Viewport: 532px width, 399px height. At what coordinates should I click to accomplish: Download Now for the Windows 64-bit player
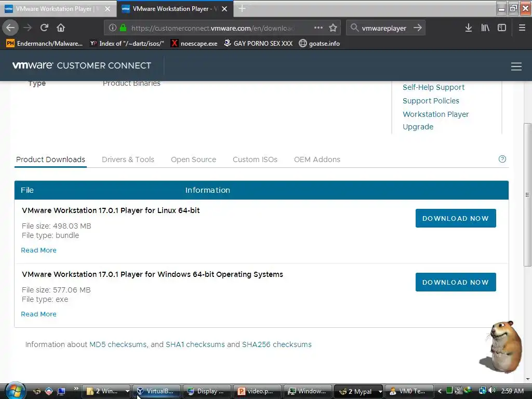click(455, 282)
